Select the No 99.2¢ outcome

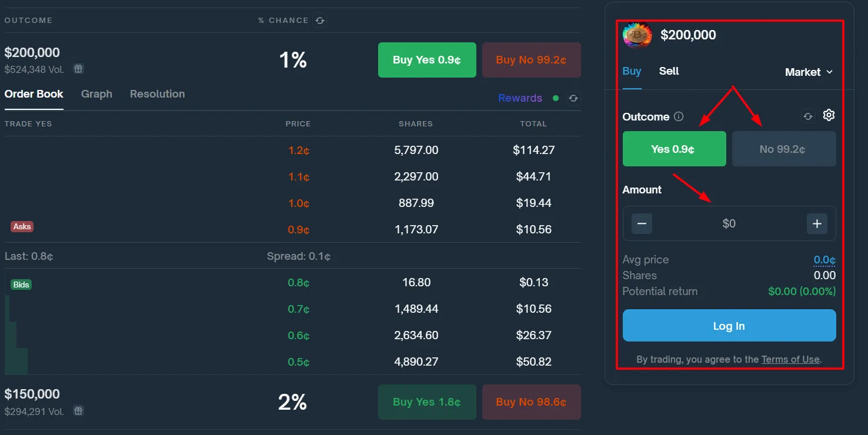pos(783,149)
